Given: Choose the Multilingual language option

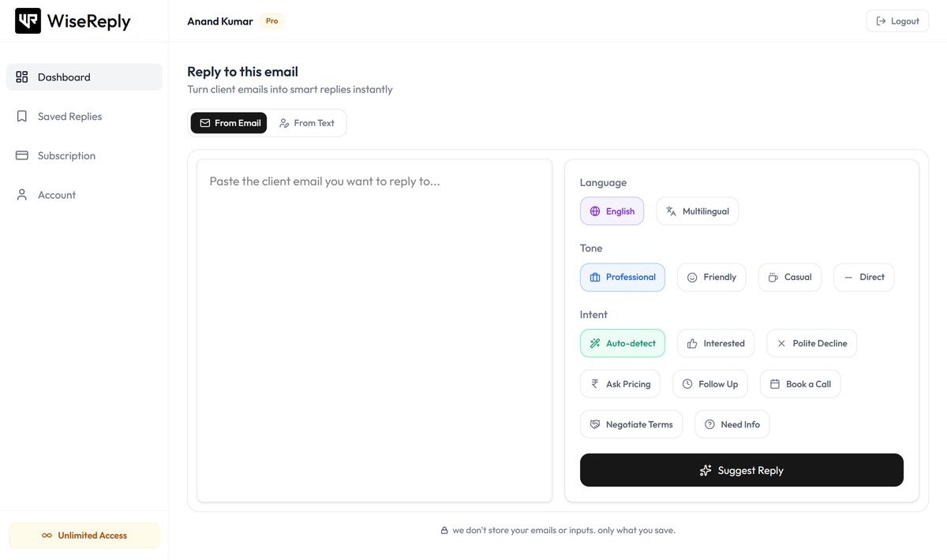Looking at the screenshot, I should 698,211.
